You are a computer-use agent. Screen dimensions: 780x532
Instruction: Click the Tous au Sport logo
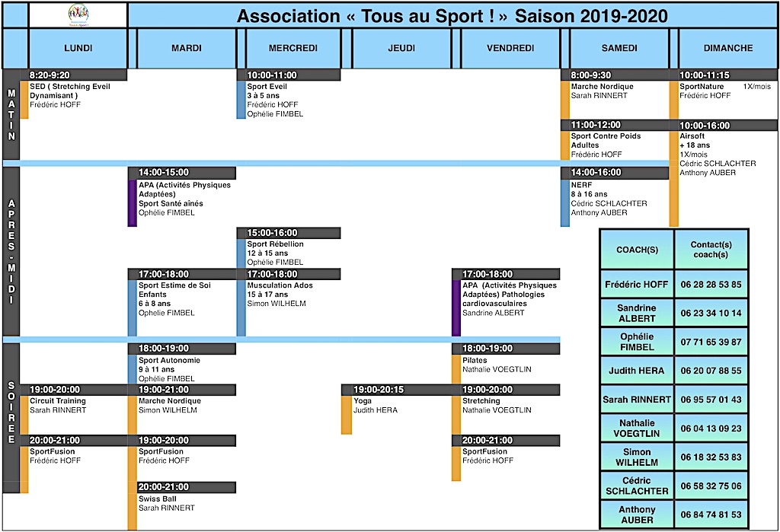(78, 14)
